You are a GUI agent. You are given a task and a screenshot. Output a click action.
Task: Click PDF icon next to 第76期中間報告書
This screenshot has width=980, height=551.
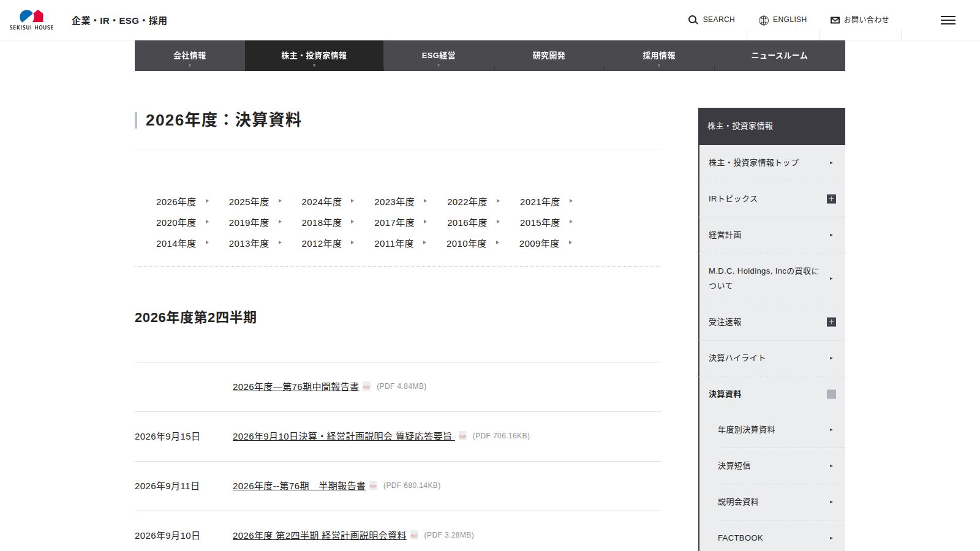(367, 386)
